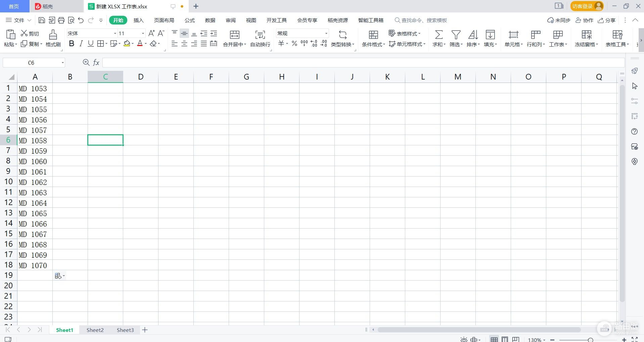Expand Merge and Center (合并居中) dropdown

(x=245, y=44)
